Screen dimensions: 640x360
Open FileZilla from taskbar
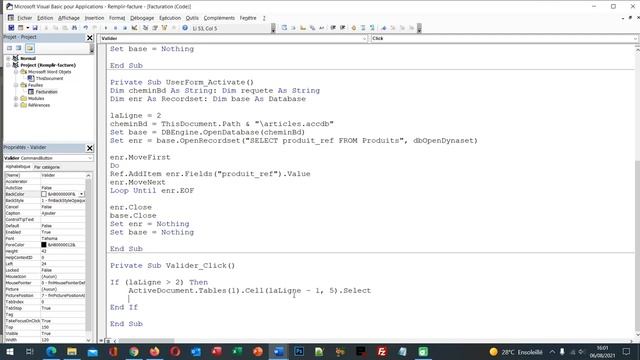click(382, 351)
